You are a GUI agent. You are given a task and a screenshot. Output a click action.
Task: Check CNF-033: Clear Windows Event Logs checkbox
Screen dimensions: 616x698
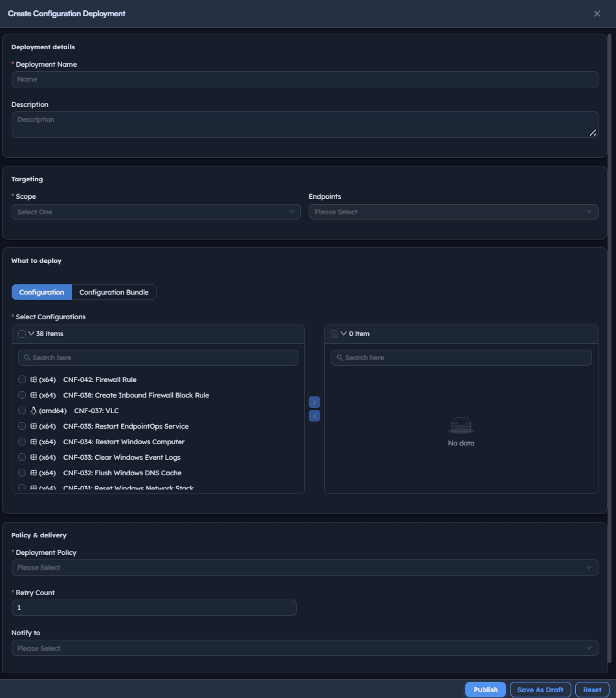(x=22, y=458)
